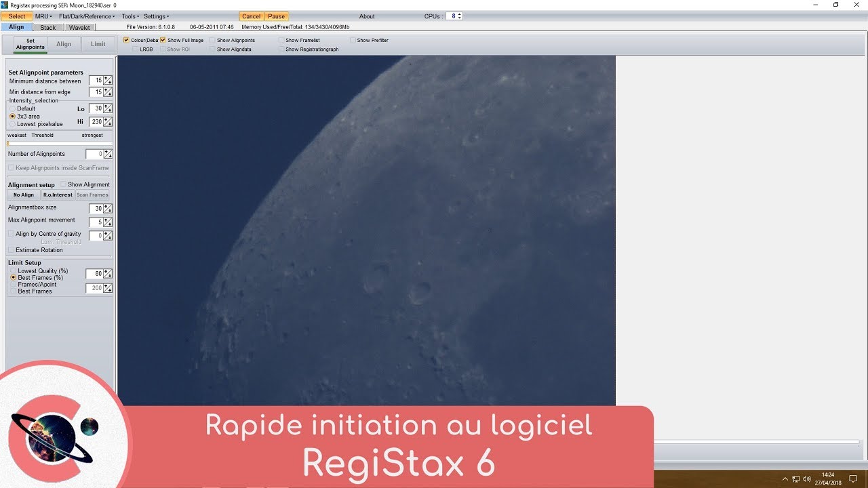
Task: Click the RegiStax icon in title bar
Action: (x=5, y=5)
